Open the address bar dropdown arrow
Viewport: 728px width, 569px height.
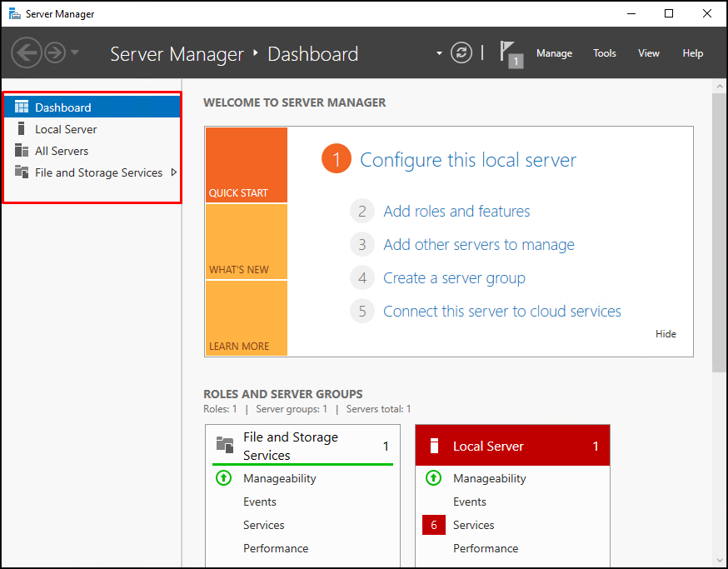tap(439, 53)
